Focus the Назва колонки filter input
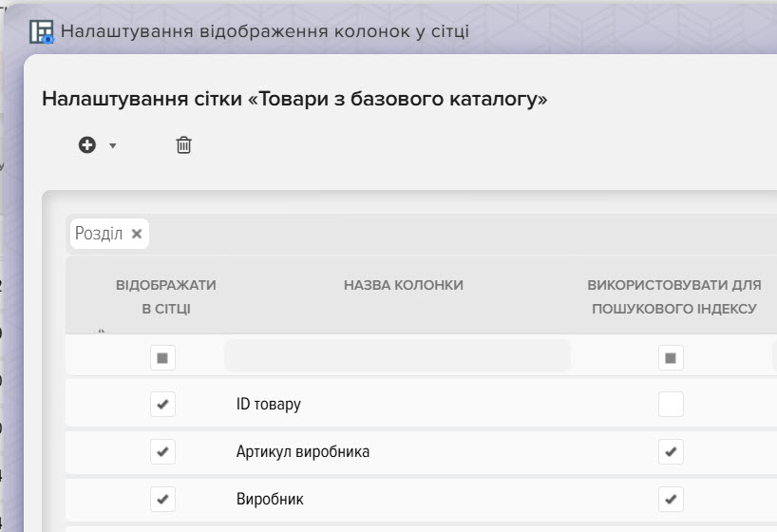This screenshot has width=777, height=532. pyautogui.click(x=397, y=356)
